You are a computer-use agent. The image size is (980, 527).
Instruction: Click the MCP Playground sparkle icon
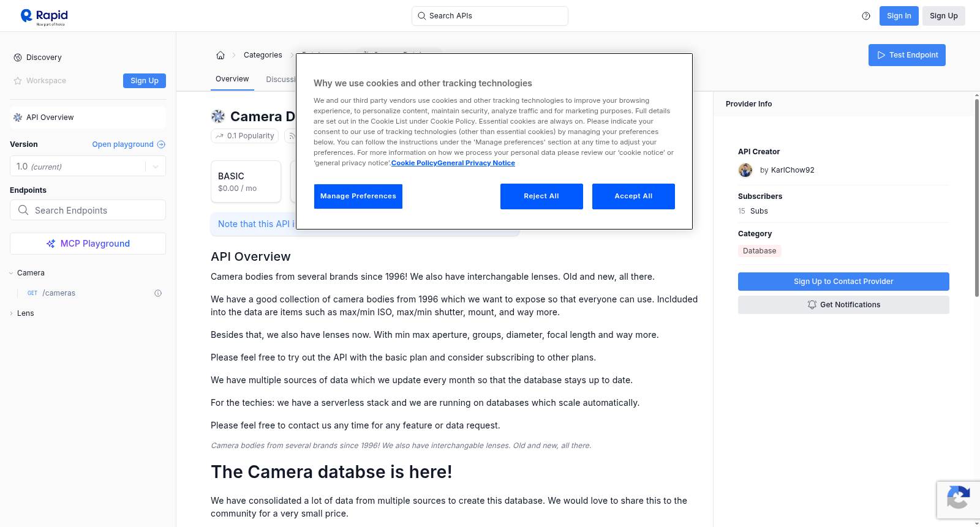click(51, 244)
